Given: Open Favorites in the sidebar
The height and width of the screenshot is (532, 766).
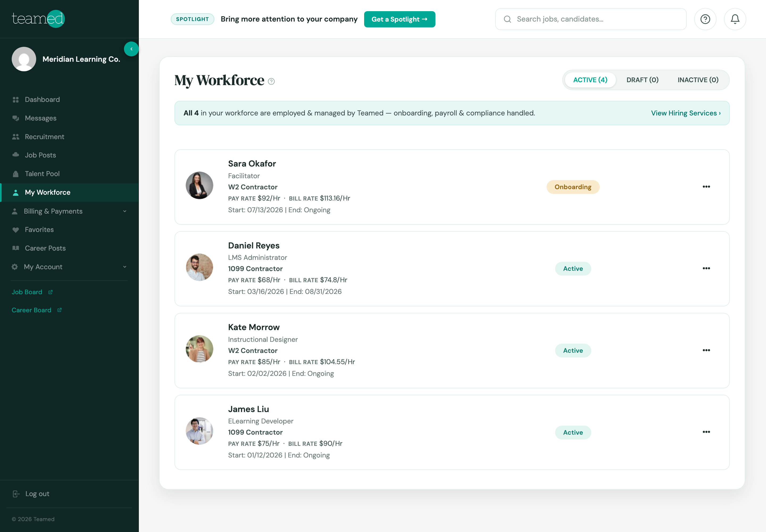Looking at the screenshot, I should point(69,230).
